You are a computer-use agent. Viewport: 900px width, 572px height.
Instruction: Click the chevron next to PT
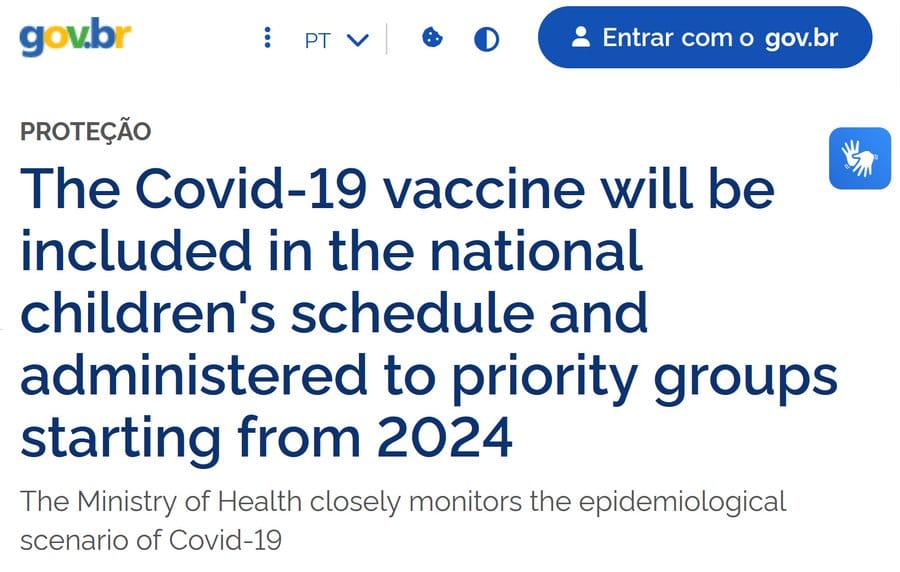tap(358, 40)
